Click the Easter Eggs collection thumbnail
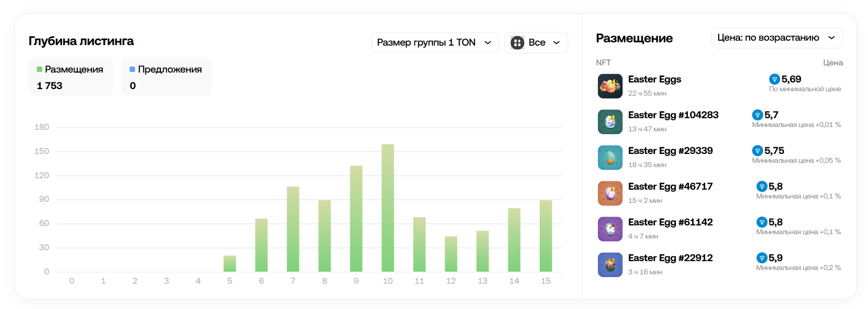Screen dimensions: 868x309 (610, 86)
